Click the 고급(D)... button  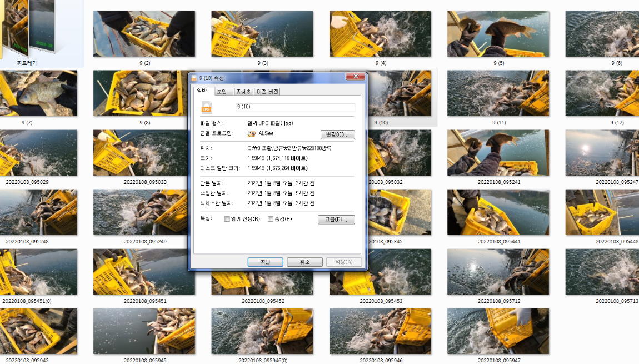pos(336,220)
